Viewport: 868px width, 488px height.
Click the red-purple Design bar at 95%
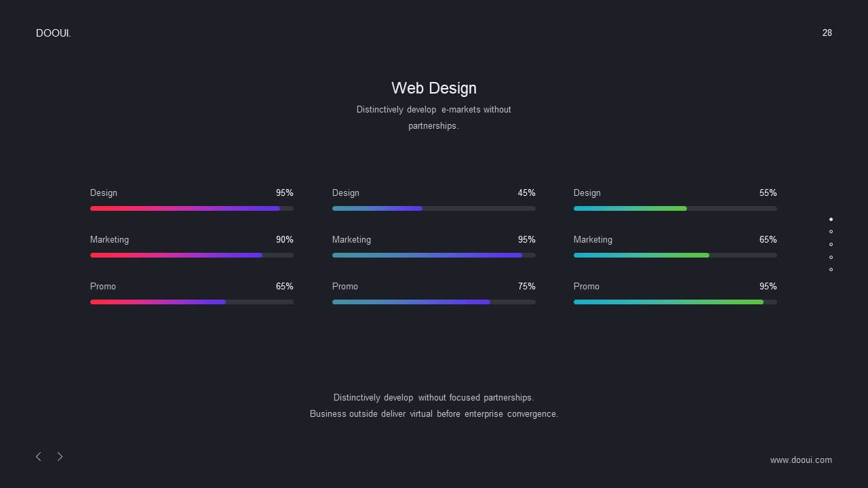pos(185,209)
